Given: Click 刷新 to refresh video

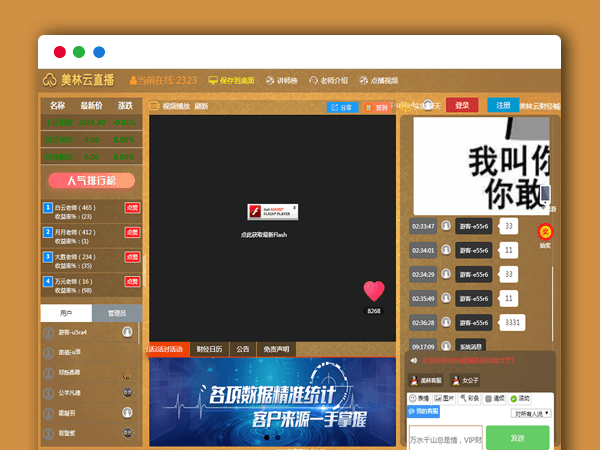Looking at the screenshot, I should pos(201,106).
